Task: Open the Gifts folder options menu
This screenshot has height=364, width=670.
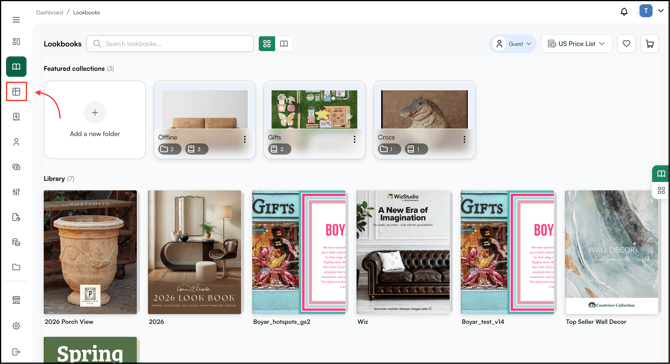Action: (x=355, y=139)
